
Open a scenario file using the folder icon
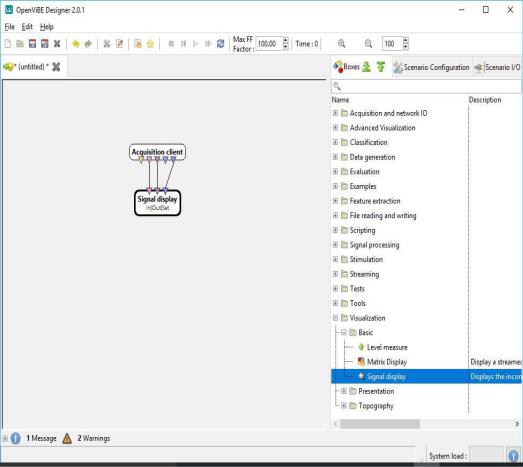pyautogui.click(x=20, y=44)
